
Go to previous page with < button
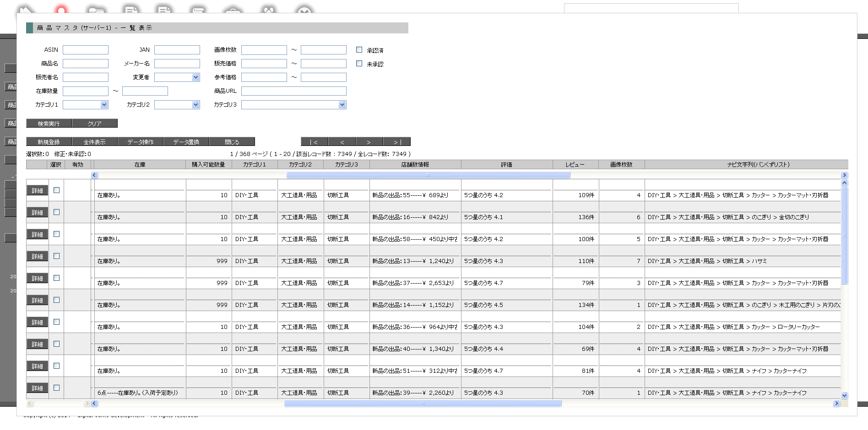(x=342, y=142)
